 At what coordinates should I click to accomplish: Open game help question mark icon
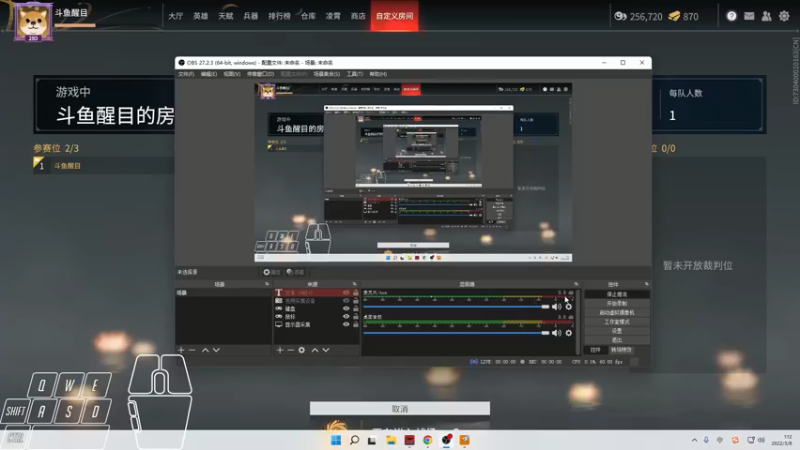732,16
